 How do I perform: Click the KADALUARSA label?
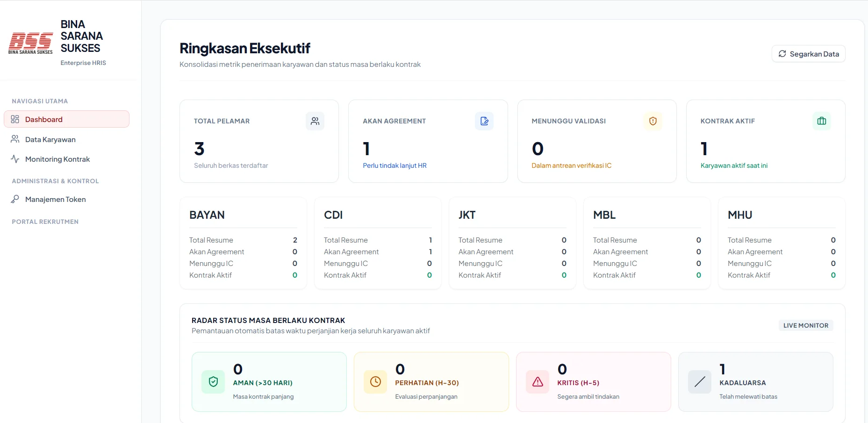pos(743,383)
